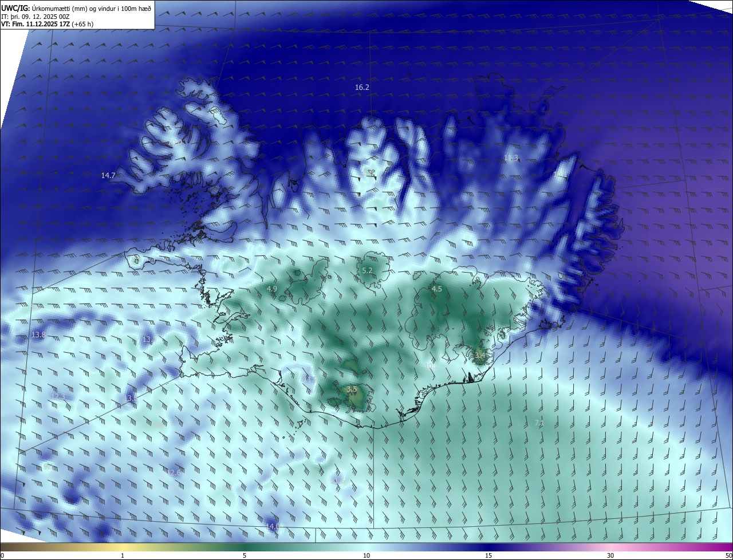The image size is (733, 560).
Task: Click the 10.2 value south of Vatnajökull
Action: pos(432,365)
